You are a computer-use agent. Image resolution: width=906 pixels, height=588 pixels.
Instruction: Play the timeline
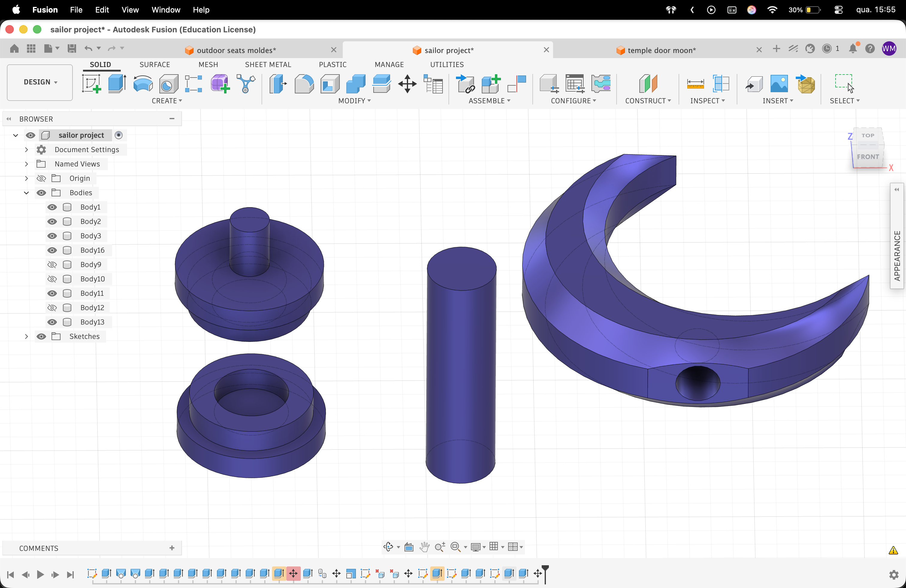click(40, 574)
